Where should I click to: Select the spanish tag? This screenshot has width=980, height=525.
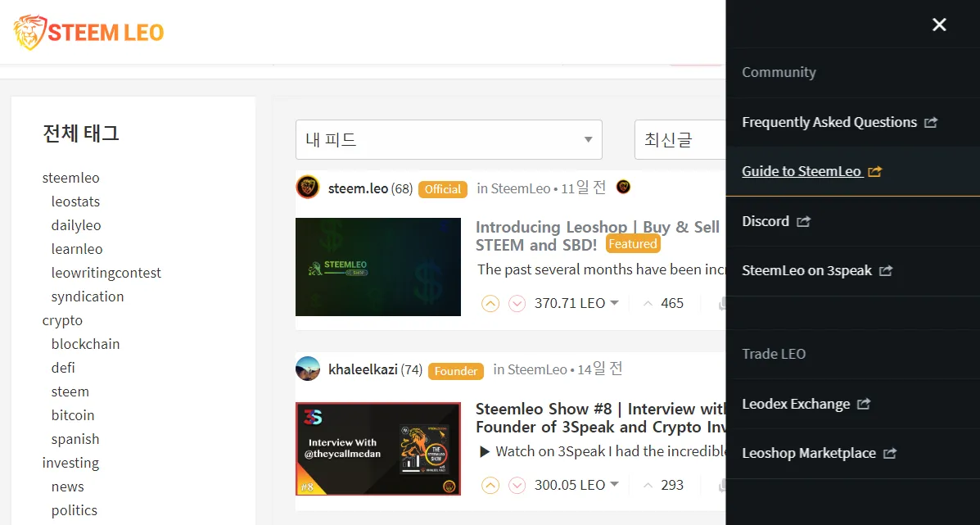(75, 439)
